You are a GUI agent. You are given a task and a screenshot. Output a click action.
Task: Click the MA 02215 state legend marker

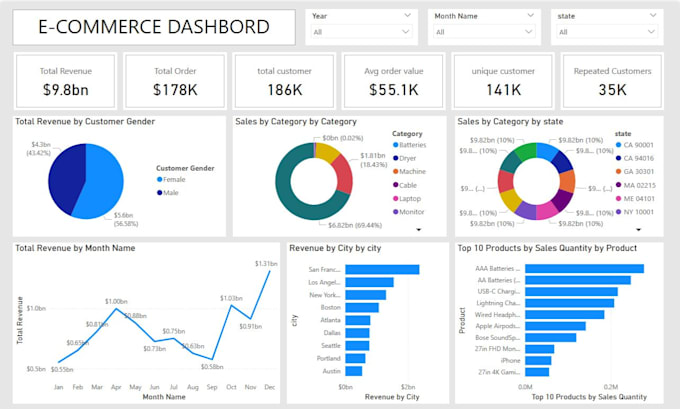618,185
